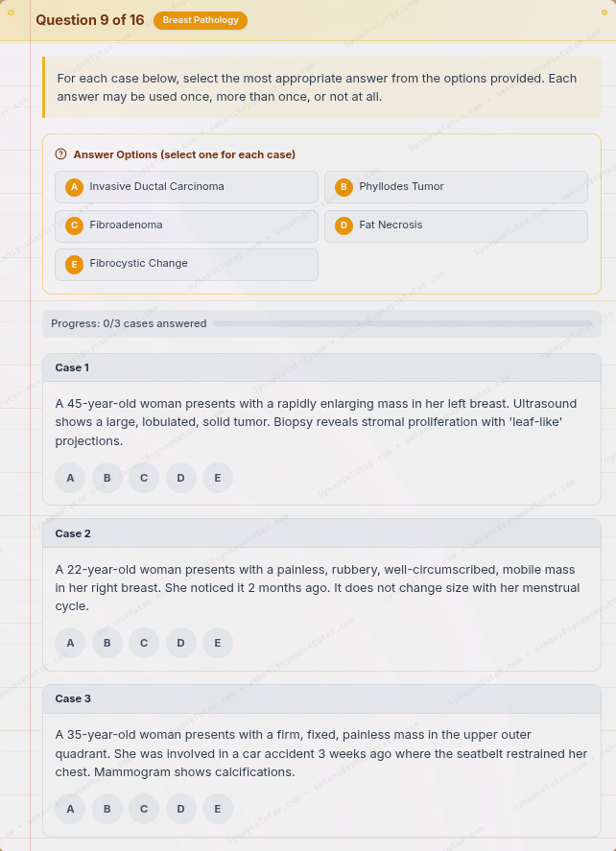616x851 pixels.
Task: Click the orange D circle icon for Fat Necrosis
Action: [x=344, y=225]
